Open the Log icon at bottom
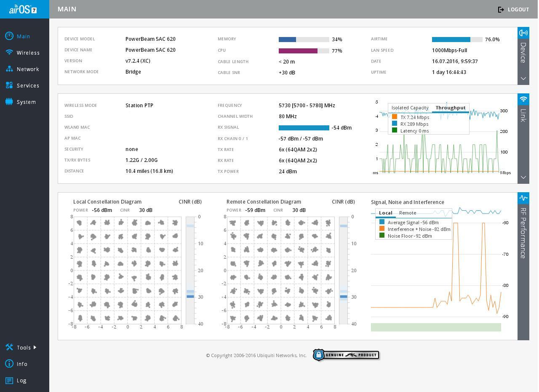 pos(9,380)
